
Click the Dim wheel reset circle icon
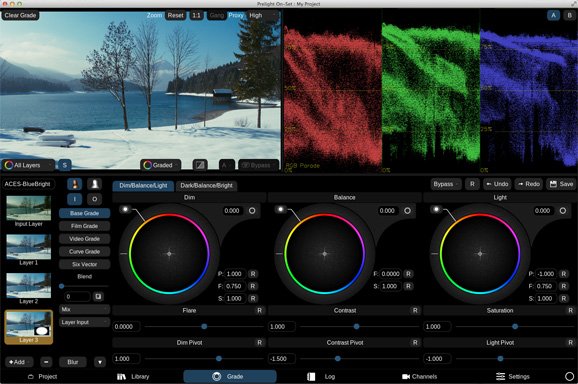coord(252,211)
